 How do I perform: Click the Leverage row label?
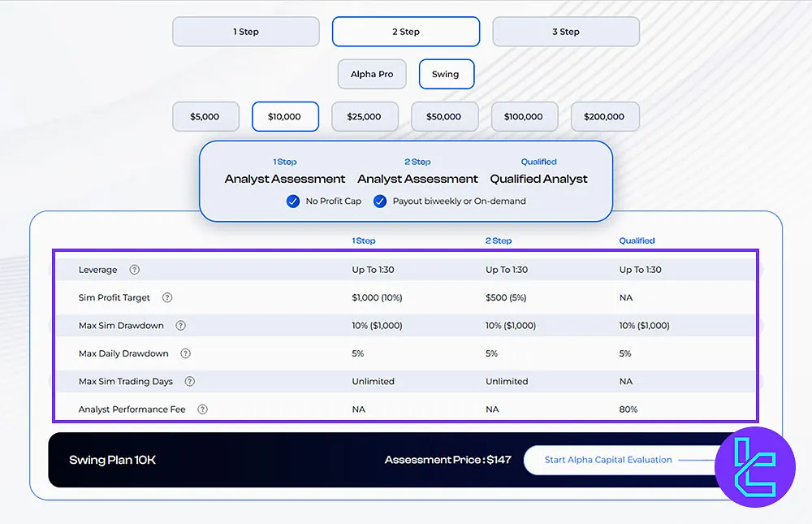(x=98, y=270)
